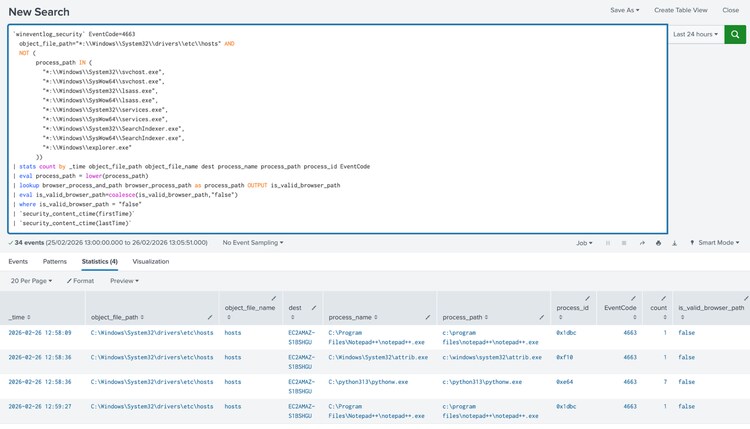Click hosts file name in pythonw.exe row
Viewport: 750px width, 429px height.
coord(233,382)
